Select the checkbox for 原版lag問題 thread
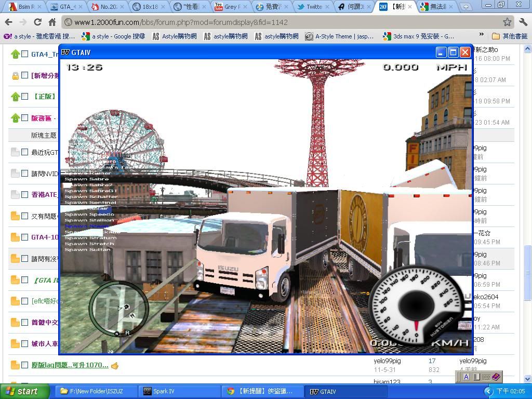This screenshot has height=399, width=532. coord(24,365)
